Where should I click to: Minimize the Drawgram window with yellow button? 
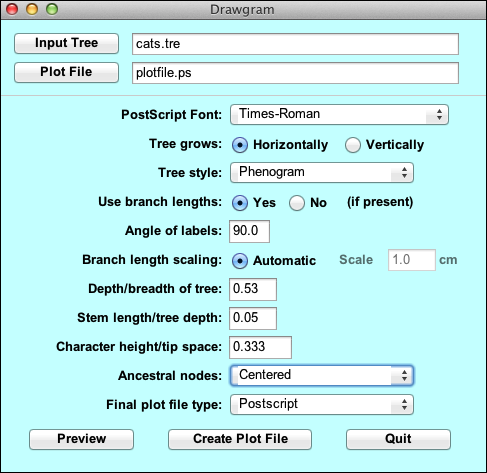pos(32,9)
